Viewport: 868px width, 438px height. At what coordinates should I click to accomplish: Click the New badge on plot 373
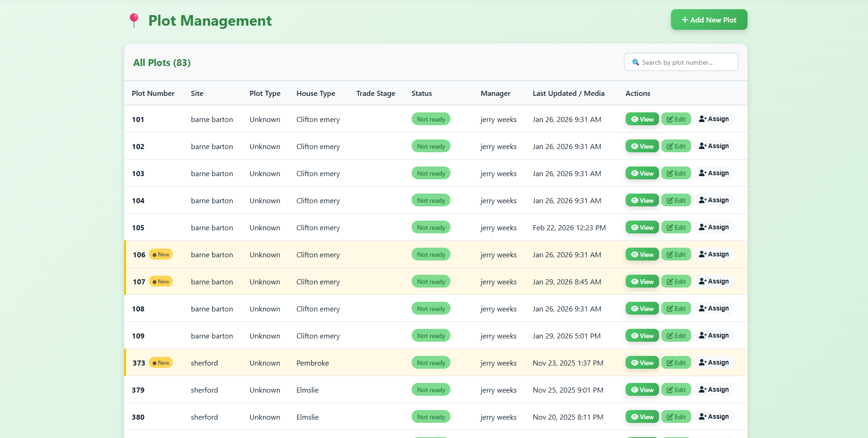point(161,363)
